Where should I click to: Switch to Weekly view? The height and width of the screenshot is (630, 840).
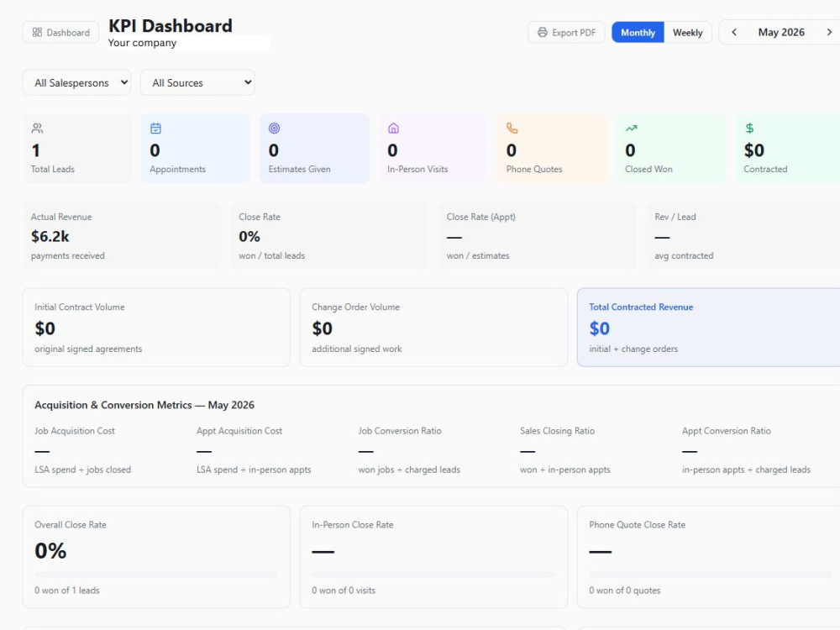[x=687, y=32]
